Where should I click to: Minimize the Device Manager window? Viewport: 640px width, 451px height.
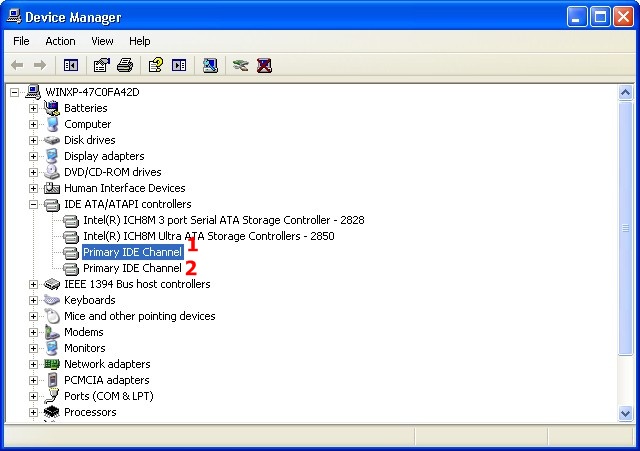click(576, 17)
